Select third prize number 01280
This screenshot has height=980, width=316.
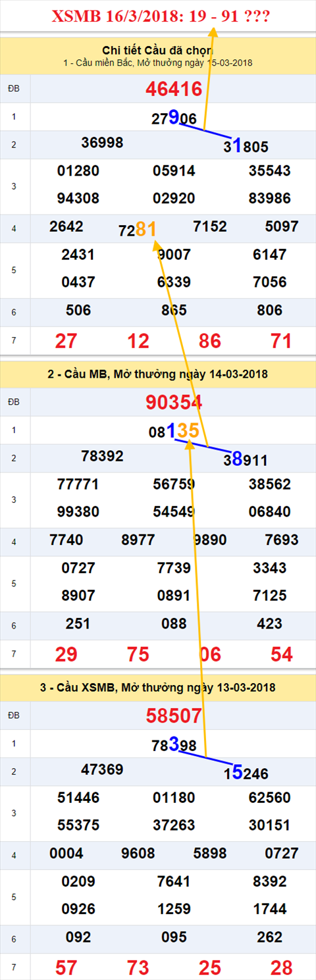78,171
